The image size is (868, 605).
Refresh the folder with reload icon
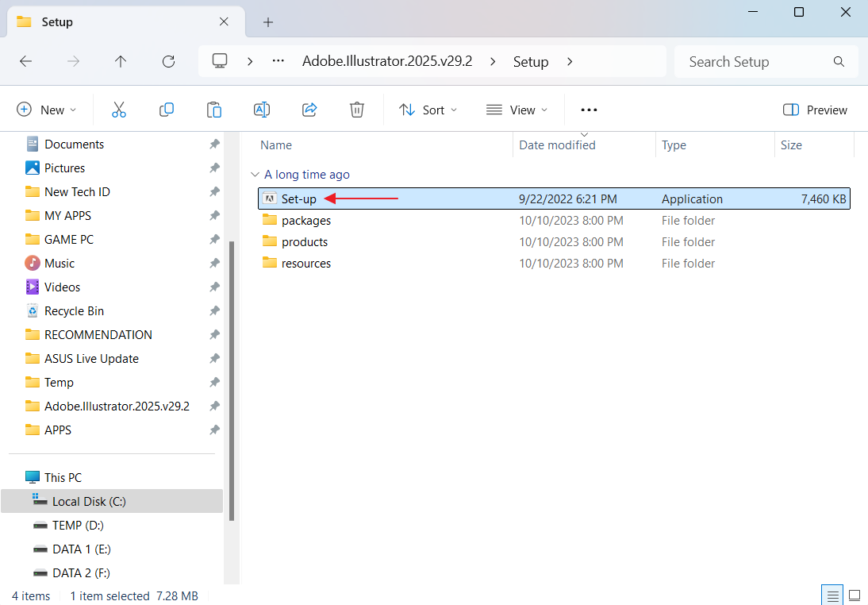click(x=168, y=61)
